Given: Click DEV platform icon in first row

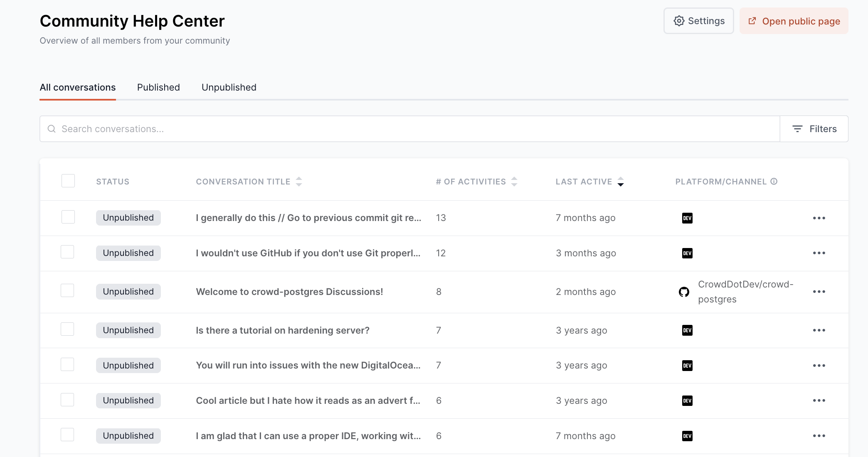Looking at the screenshot, I should point(687,218).
